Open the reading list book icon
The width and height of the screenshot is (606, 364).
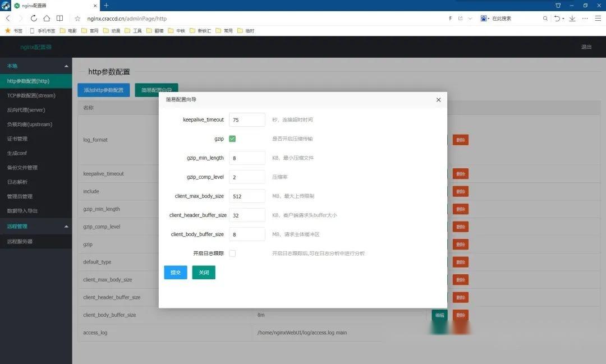point(59,18)
